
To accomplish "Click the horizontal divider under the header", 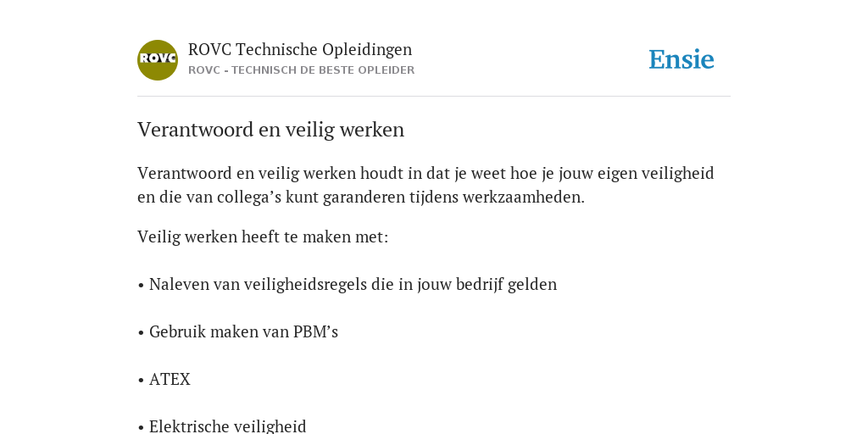I will click(434, 97).
